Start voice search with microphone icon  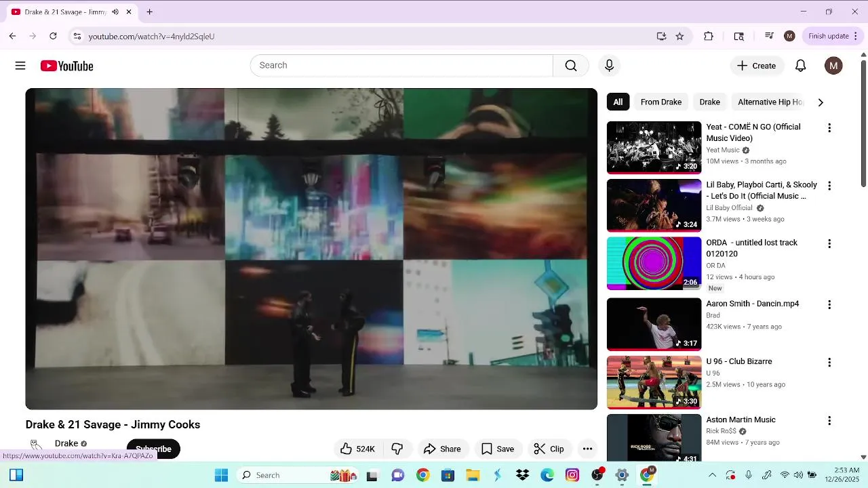click(x=609, y=66)
